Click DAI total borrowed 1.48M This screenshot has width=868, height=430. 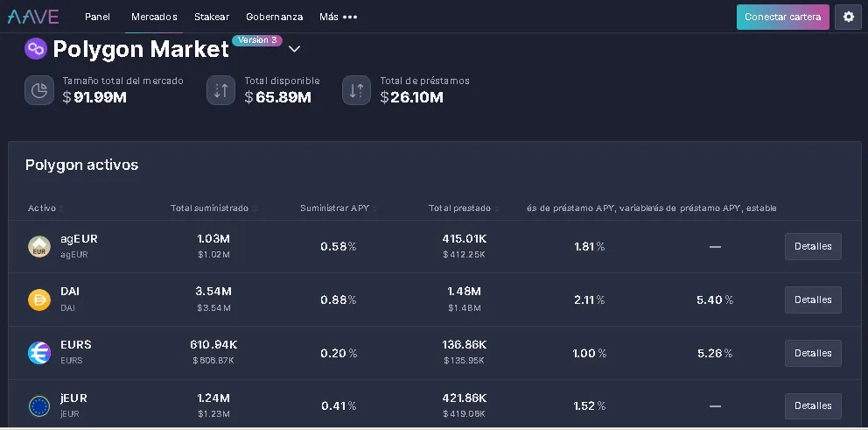[x=464, y=292]
